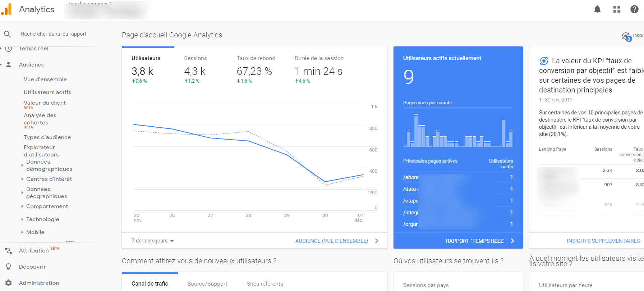Open the Google apps grid icon
This screenshot has width=644, height=291.
(617, 9)
